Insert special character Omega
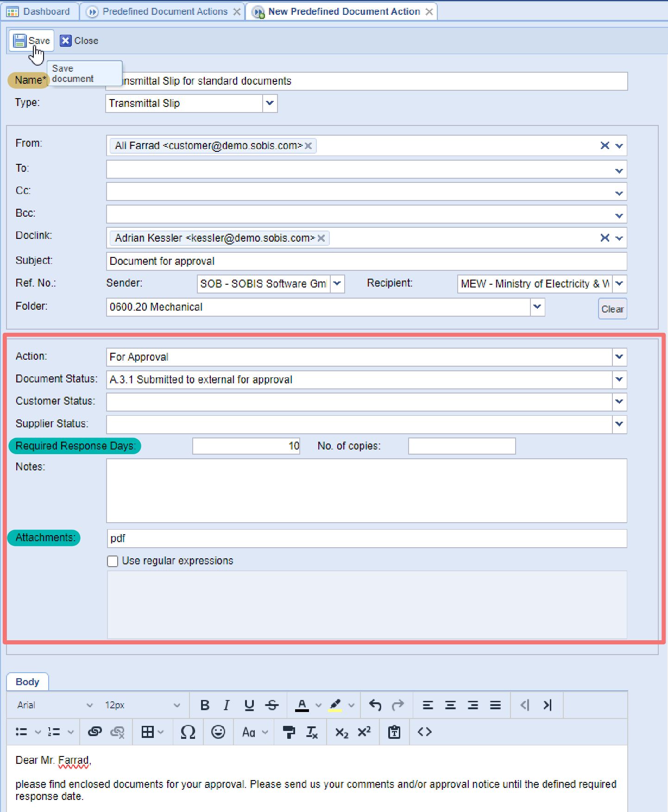This screenshot has width=668, height=812. click(188, 732)
